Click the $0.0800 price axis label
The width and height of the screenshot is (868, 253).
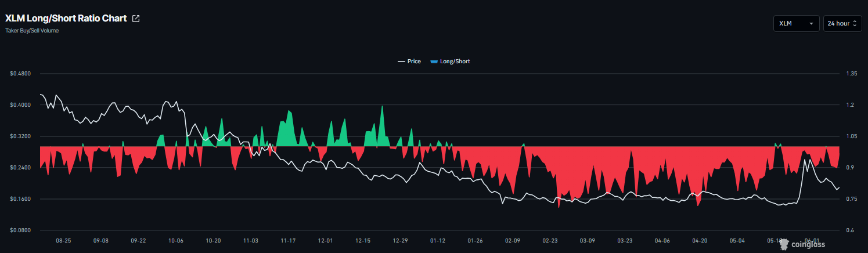point(20,230)
